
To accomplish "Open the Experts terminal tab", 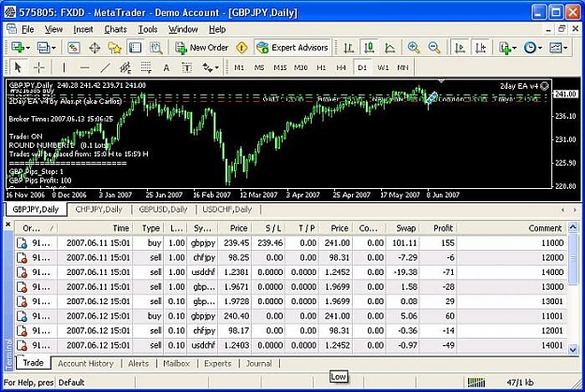I will pos(217,363).
